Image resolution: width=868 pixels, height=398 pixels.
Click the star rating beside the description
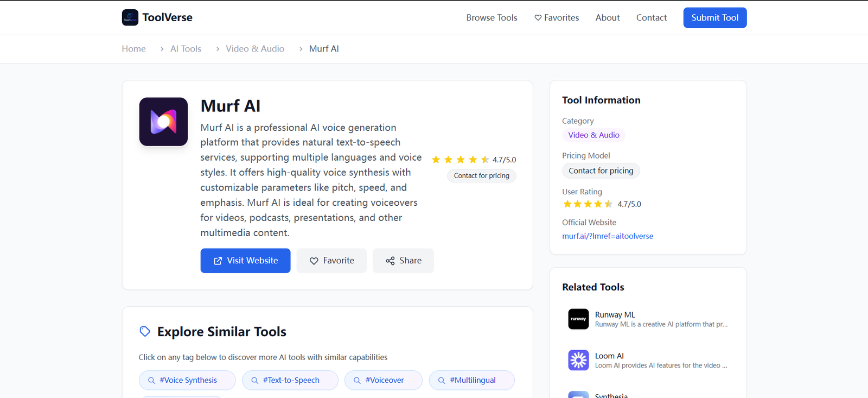coord(460,160)
